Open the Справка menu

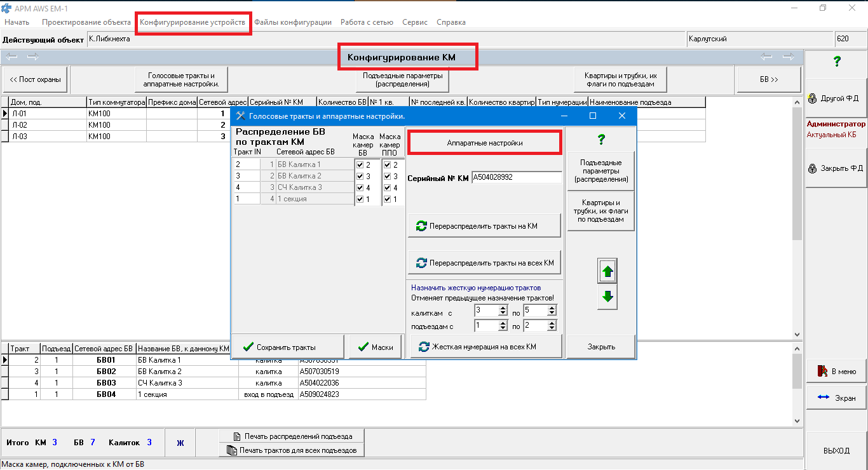(x=451, y=22)
